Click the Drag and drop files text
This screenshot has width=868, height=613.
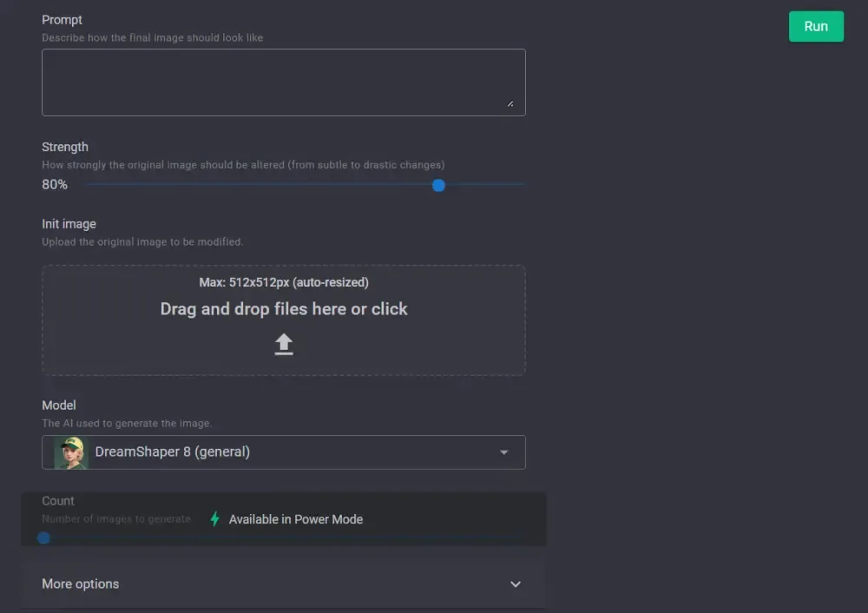click(x=284, y=309)
